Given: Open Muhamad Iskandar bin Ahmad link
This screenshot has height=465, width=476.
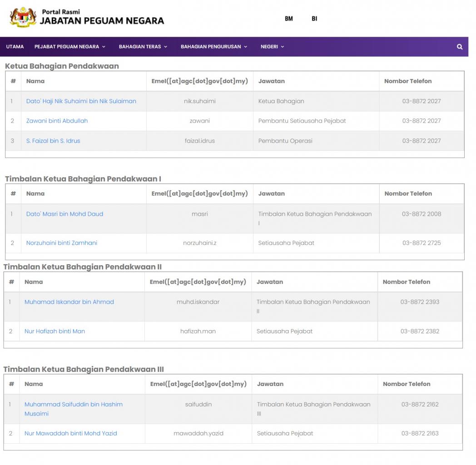Looking at the screenshot, I should pos(69,302).
